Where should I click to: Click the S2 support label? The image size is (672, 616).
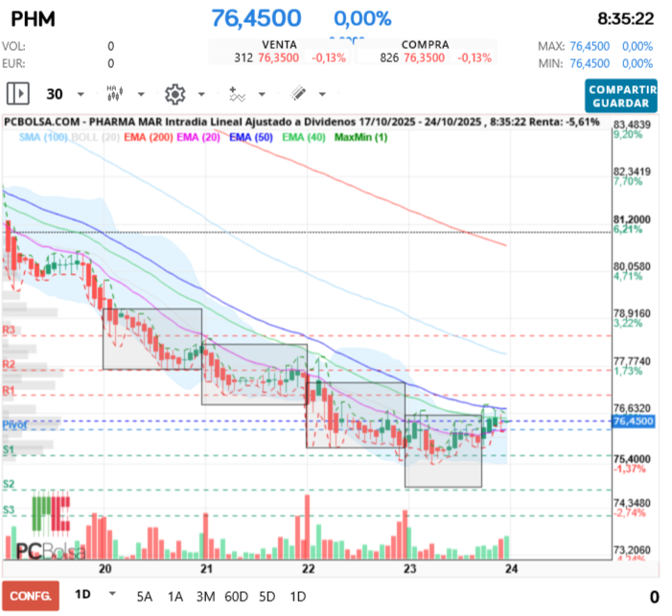point(9,485)
